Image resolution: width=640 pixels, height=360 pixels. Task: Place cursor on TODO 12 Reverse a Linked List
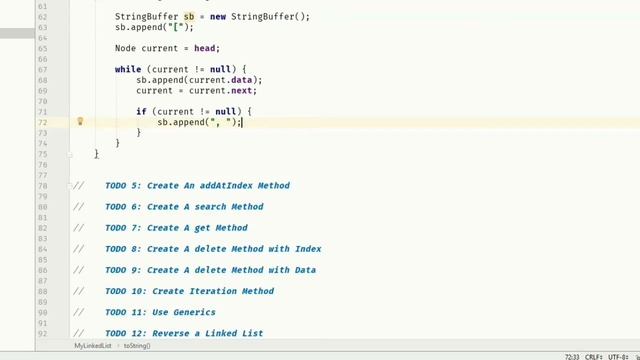[x=184, y=333]
